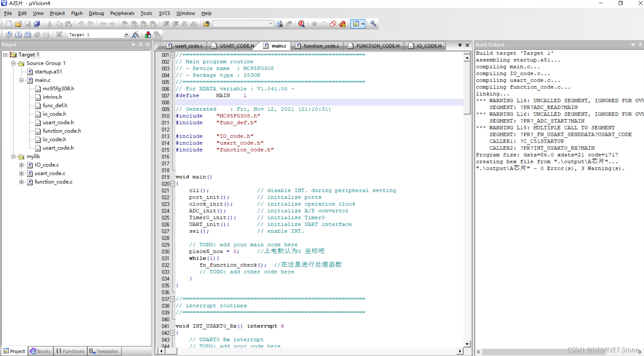Paste using the clipboard icon

[69, 24]
